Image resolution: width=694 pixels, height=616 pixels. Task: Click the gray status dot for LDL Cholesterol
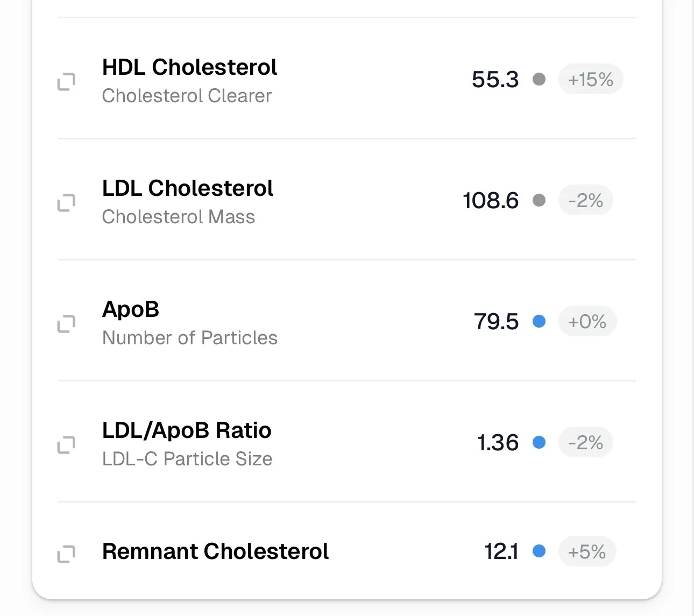539,201
